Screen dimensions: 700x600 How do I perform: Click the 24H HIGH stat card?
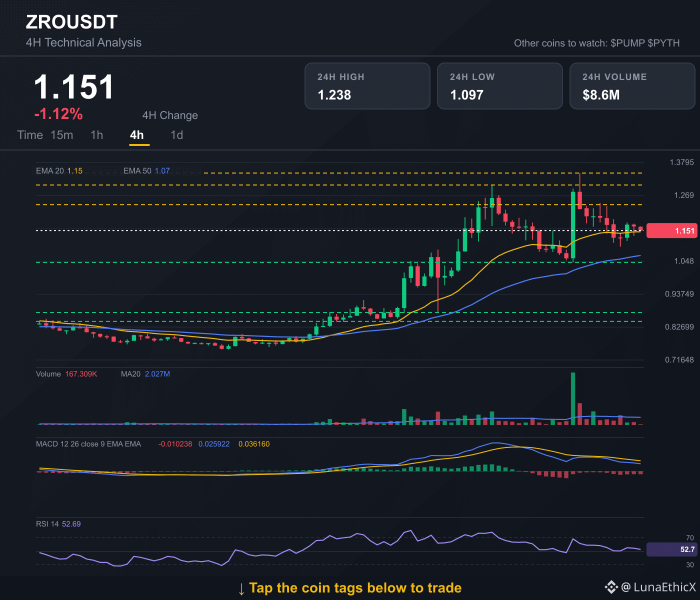[367, 86]
